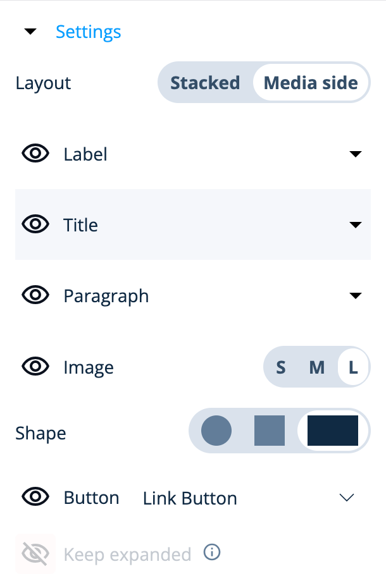
Task: Collapse the Settings section arrow
Action: (30, 32)
